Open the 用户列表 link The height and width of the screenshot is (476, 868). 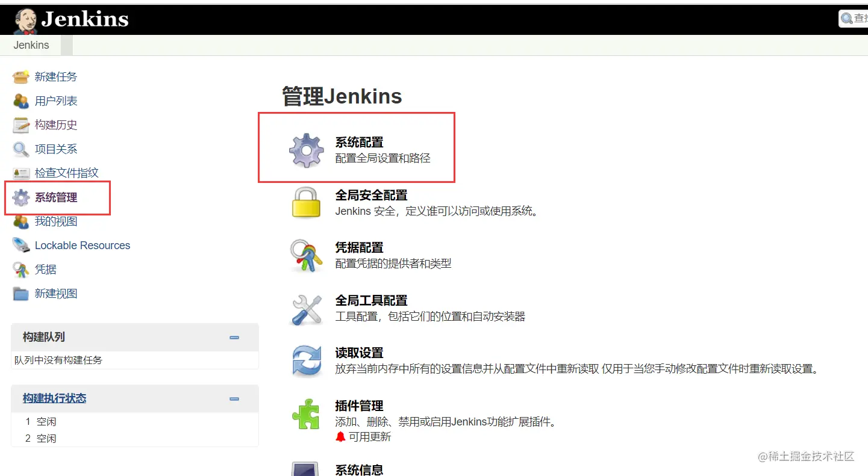(x=56, y=101)
